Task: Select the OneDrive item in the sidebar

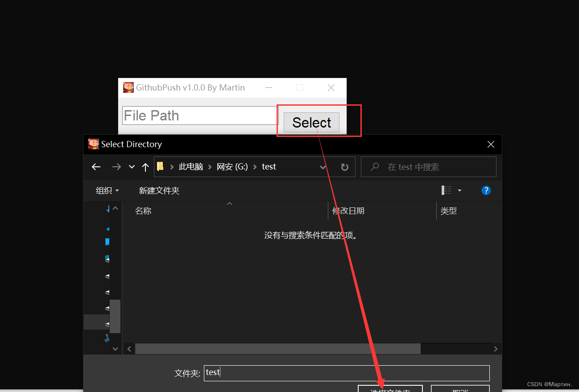Action: coord(108,229)
